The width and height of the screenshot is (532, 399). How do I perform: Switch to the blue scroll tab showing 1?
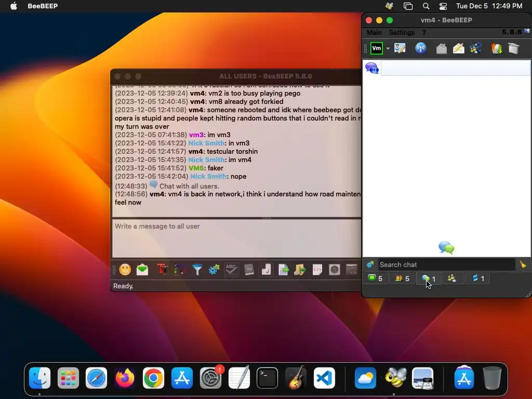[x=478, y=278]
